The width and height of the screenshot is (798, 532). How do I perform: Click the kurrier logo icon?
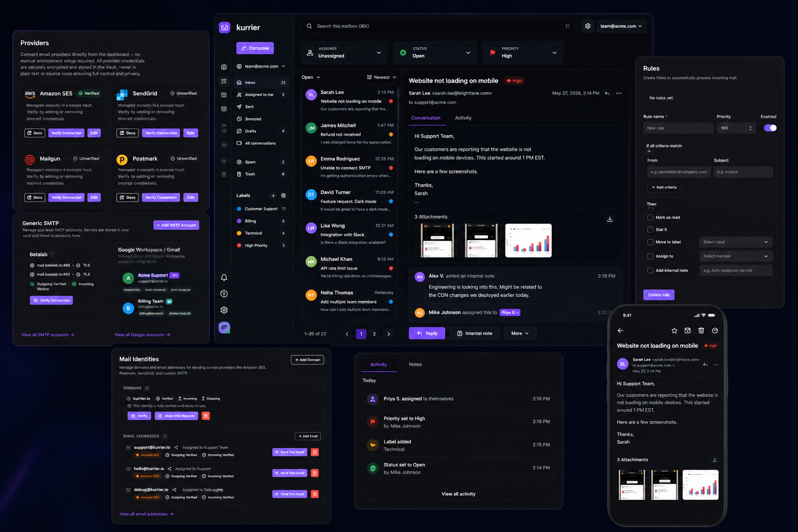[x=224, y=28]
